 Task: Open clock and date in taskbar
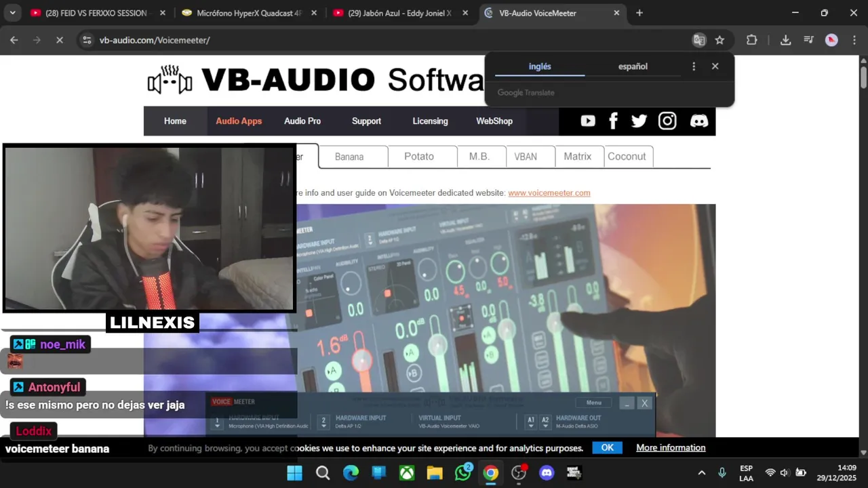pos(837,472)
